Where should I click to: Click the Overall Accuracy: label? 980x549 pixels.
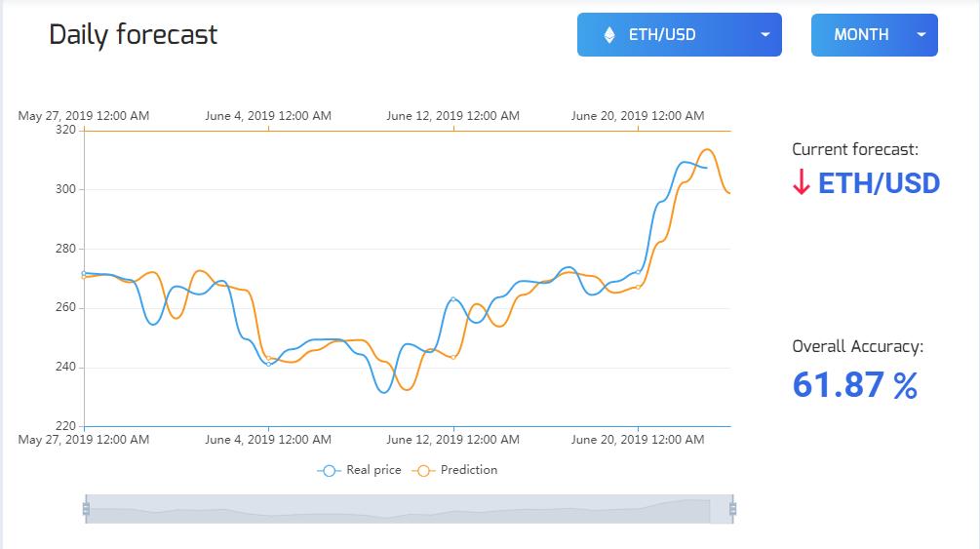click(x=857, y=346)
